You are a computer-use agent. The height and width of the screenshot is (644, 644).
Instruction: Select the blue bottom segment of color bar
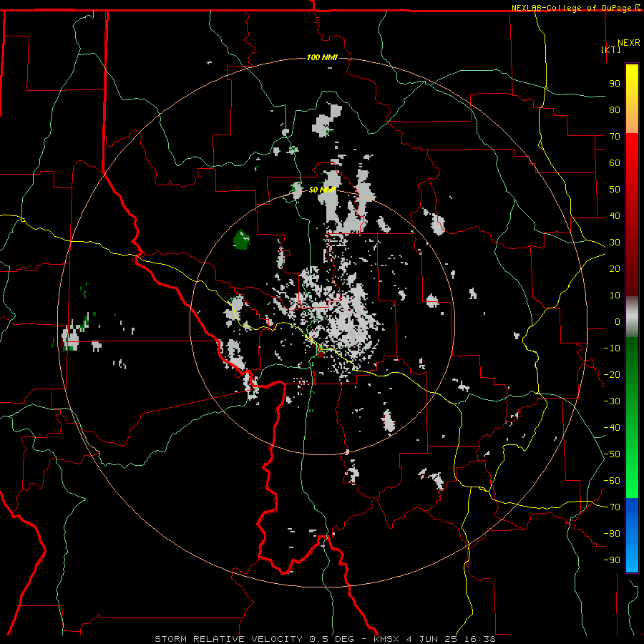click(632, 535)
